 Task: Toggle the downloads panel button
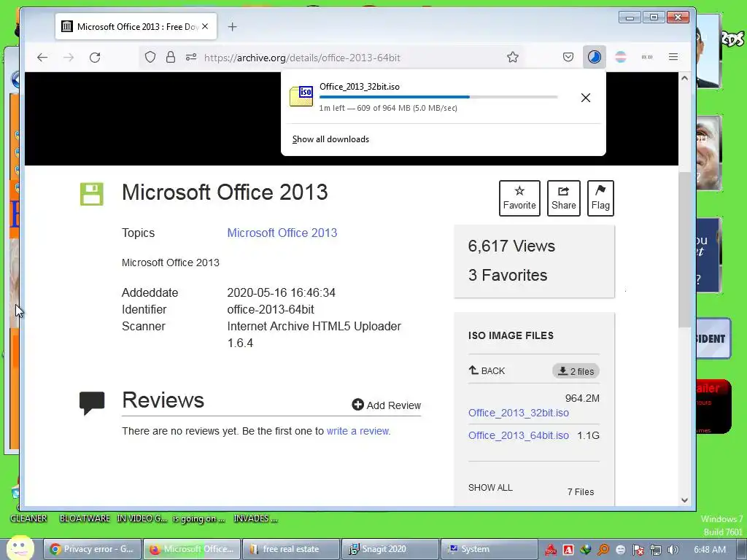594,58
